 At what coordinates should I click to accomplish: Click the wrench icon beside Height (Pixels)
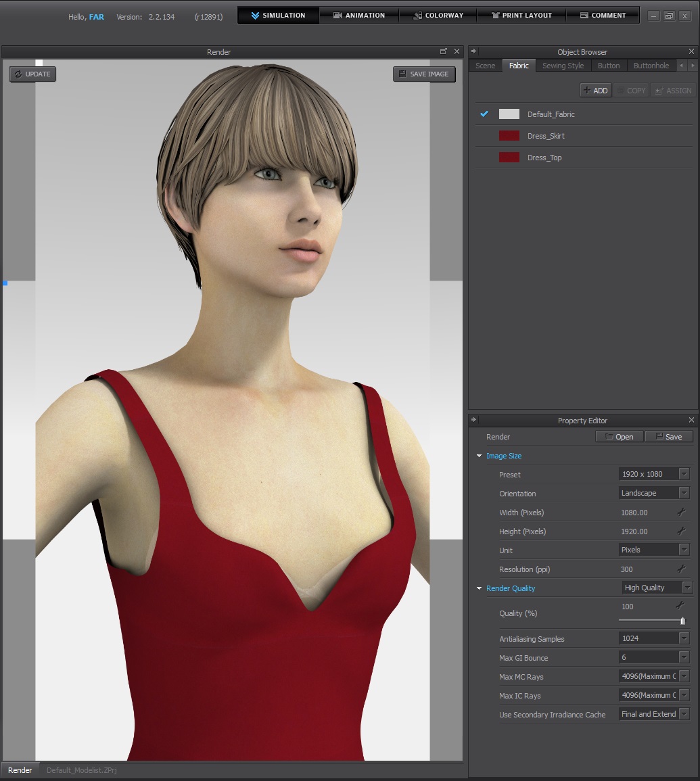click(x=681, y=531)
